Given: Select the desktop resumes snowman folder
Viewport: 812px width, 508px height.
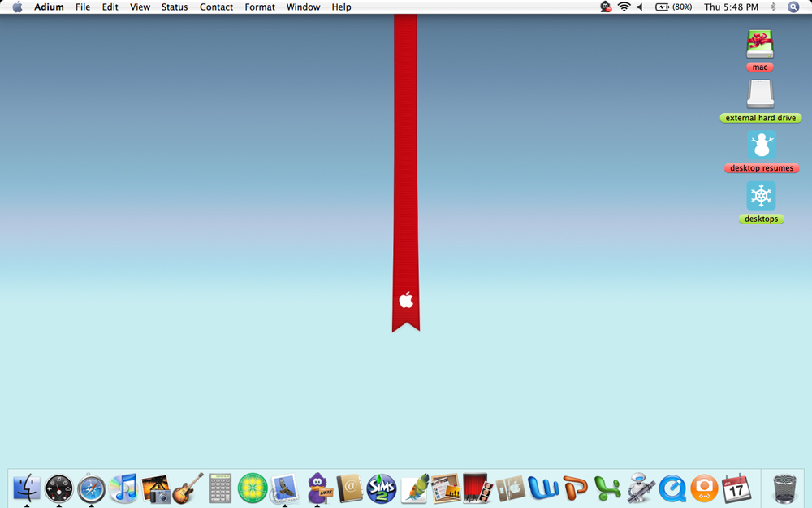Looking at the screenshot, I should [x=762, y=145].
